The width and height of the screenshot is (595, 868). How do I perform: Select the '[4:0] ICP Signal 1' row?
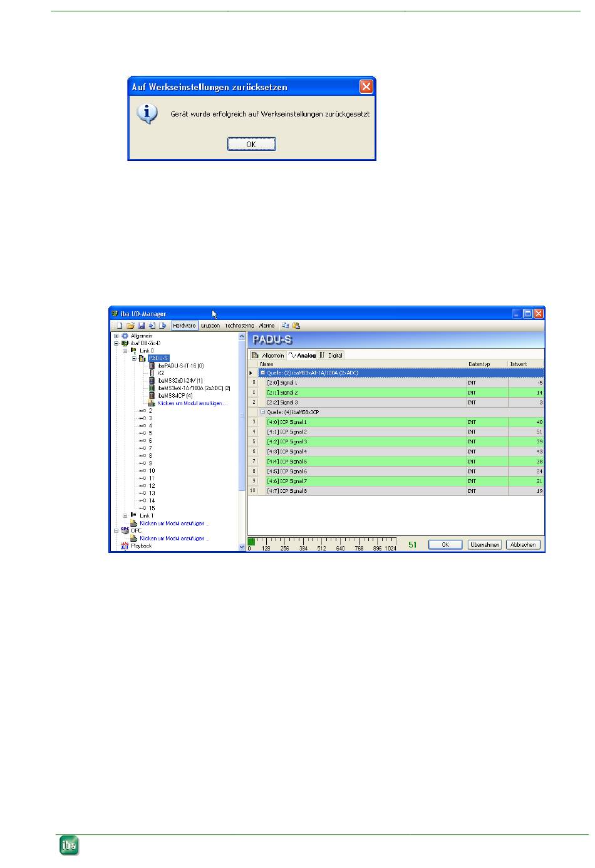[x=396, y=422]
